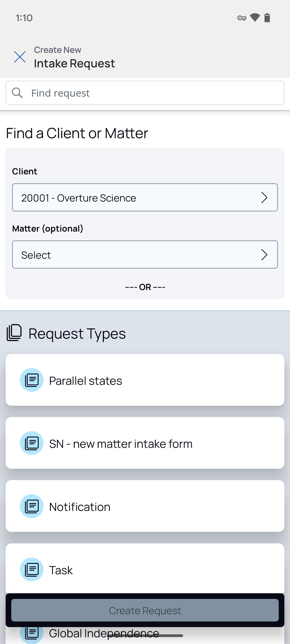Tap the Parallel states form icon
290x644 pixels.
pyautogui.click(x=32, y=380)
